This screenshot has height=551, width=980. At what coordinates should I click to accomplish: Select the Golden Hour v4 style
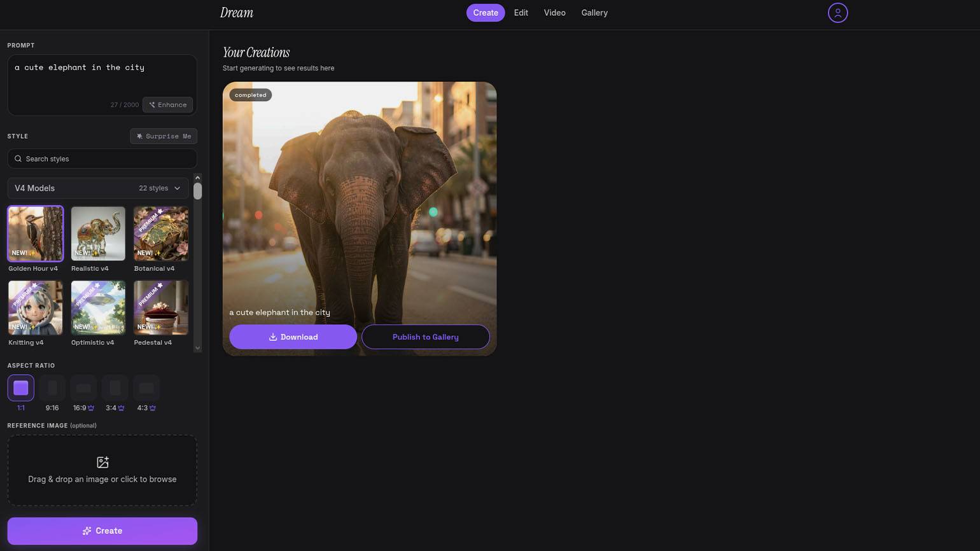click(x=35, y=234)
